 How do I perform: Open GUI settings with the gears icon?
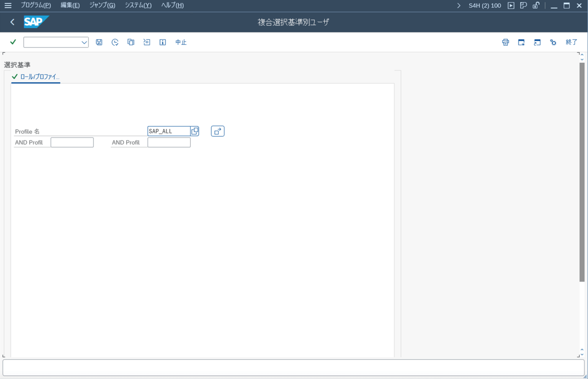tap(553, 42)
